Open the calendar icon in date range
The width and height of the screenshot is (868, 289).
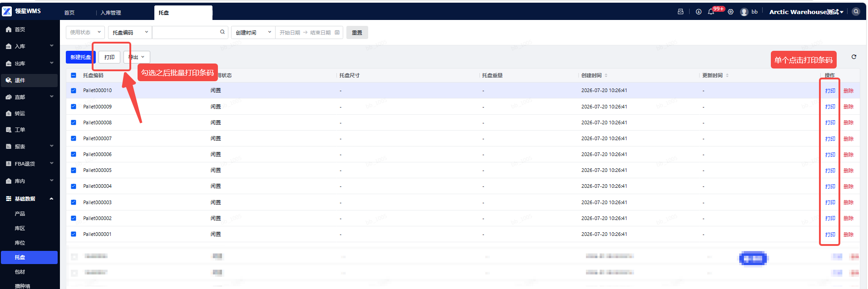(x=337, y=33)
